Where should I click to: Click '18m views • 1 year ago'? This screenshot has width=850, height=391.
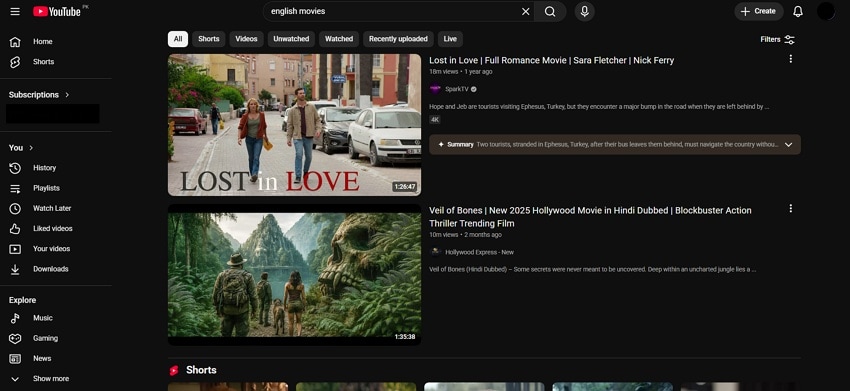[x=461, y=72]
